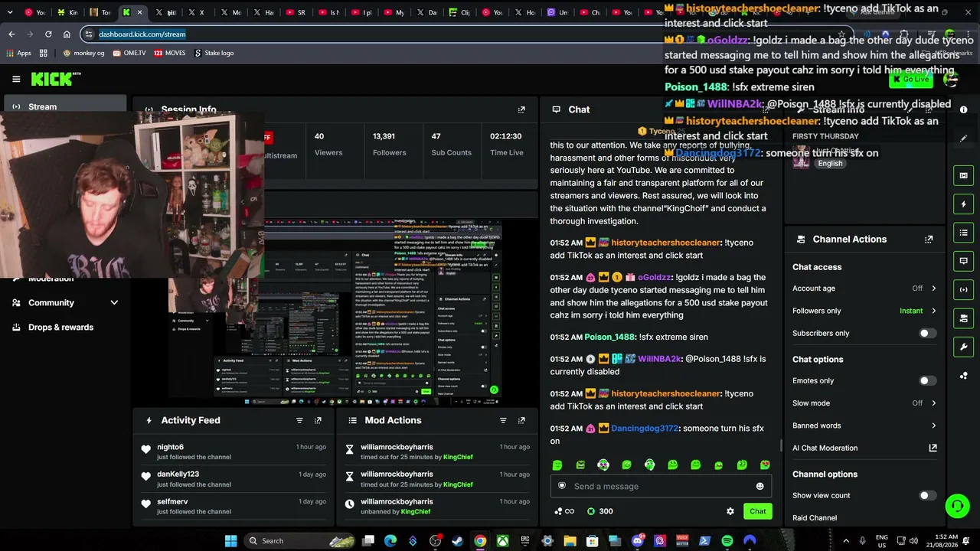Click selfmerv in Activity Feed

pos(172,502)
